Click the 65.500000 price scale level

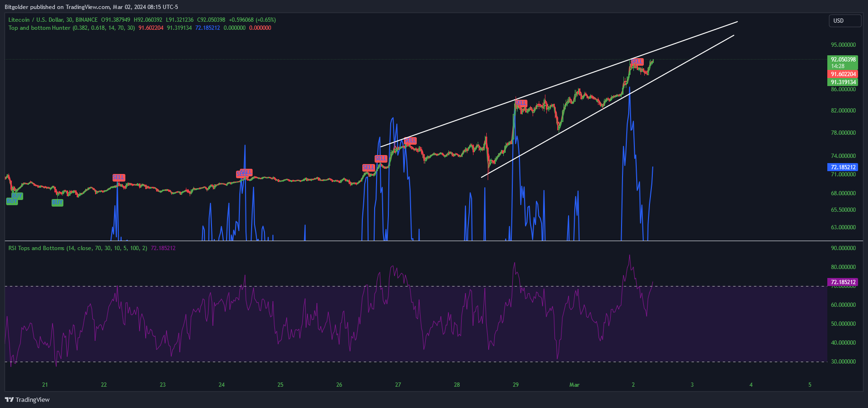pos(843,210)
